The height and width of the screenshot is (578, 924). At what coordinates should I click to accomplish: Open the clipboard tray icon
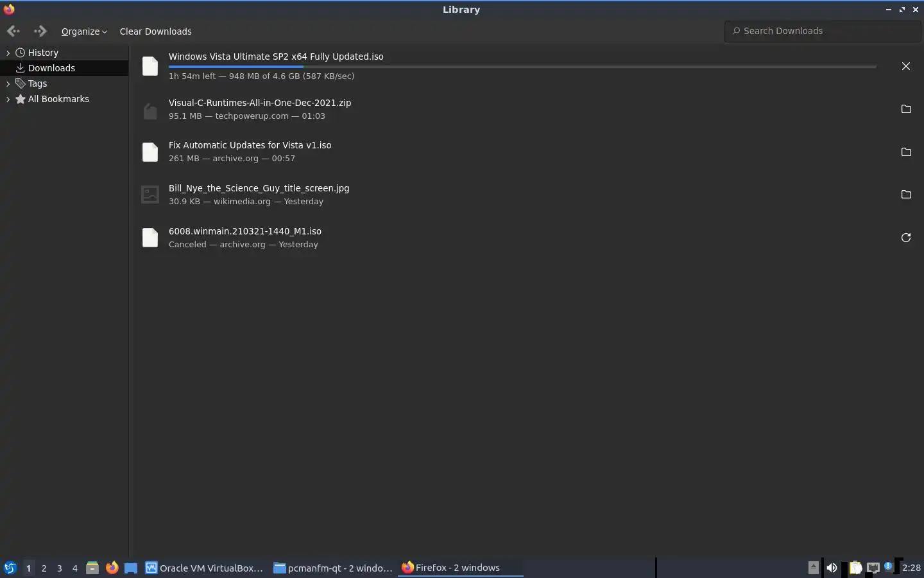coord(855,568)
